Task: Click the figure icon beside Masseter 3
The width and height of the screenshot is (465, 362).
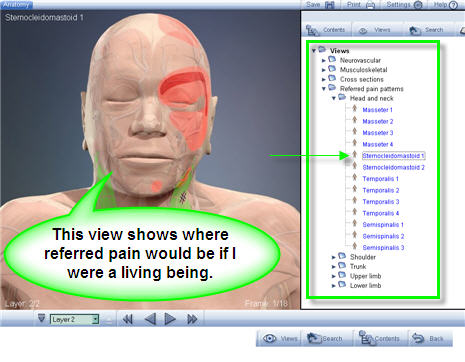Action: [x=355, y=132]
